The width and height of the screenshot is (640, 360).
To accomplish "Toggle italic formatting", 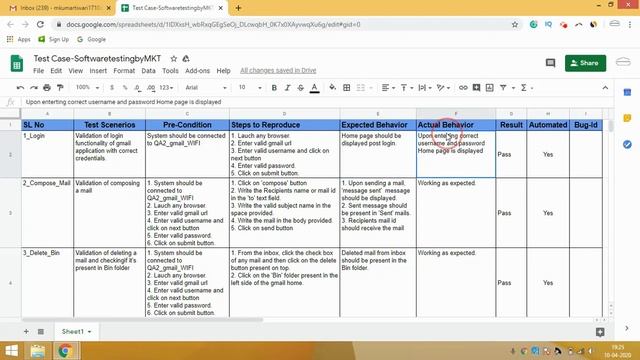I will point(287,88).
